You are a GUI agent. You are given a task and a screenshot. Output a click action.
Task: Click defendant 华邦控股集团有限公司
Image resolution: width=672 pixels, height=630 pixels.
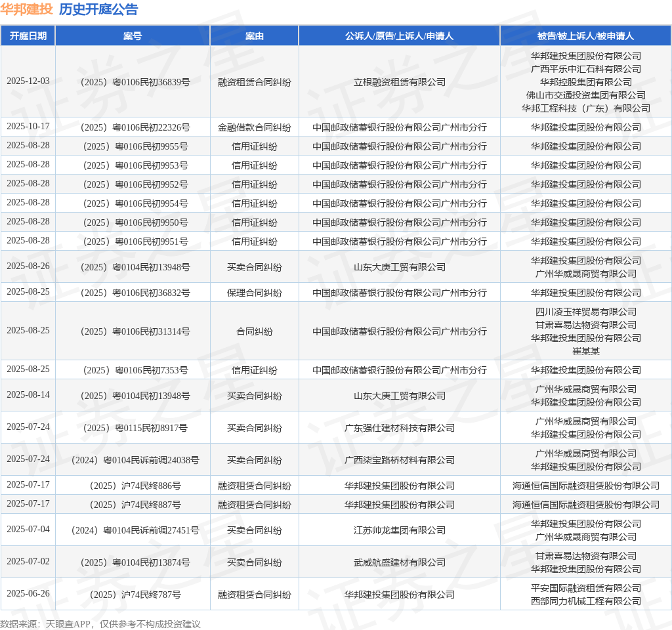pyautogui.click(x=586, y=82)
